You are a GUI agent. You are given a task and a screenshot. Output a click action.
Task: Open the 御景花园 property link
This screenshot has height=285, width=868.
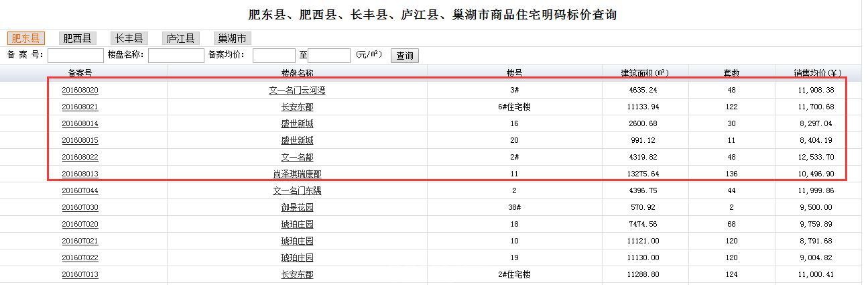point(297,208)
